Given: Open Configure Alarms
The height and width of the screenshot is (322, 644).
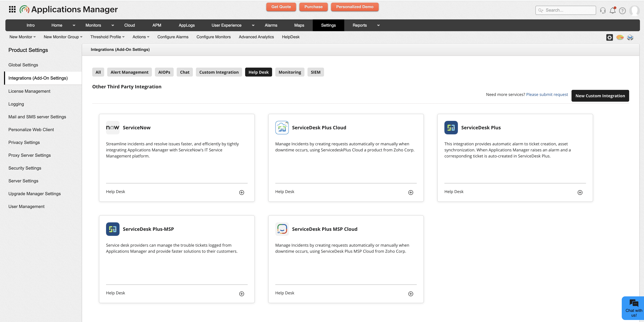Looking at the screenshot, I should pos(173,37).
